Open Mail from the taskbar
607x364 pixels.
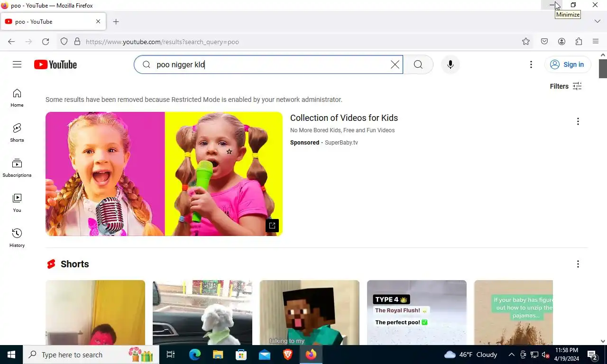[265, 355]
